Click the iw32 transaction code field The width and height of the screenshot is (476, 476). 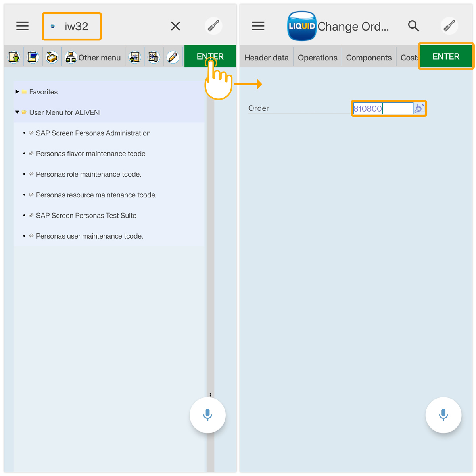coord(72,26)
